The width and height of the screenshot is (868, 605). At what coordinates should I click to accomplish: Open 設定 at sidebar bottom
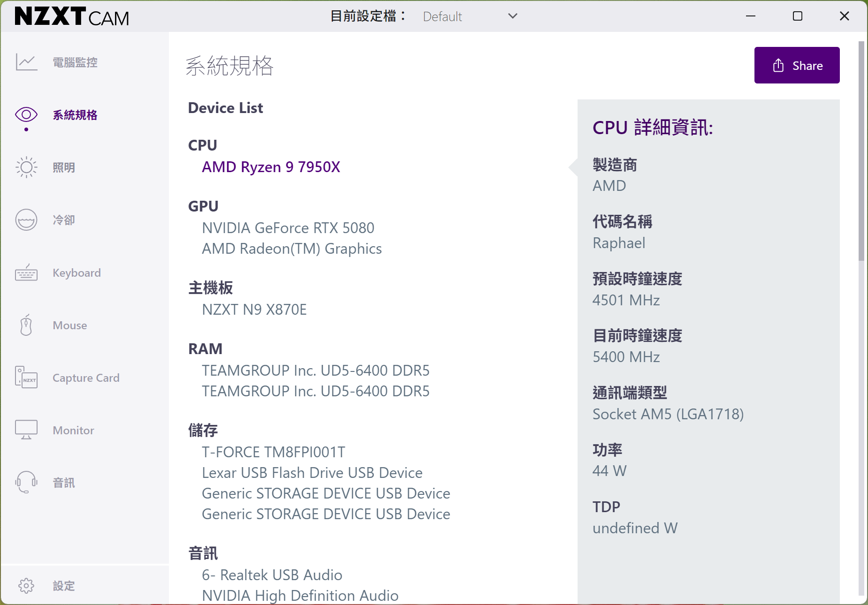click(x=64, y=586)
